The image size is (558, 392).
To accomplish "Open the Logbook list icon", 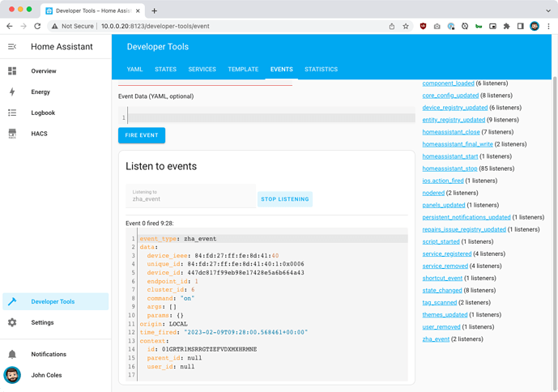I will tap(12, 113).
